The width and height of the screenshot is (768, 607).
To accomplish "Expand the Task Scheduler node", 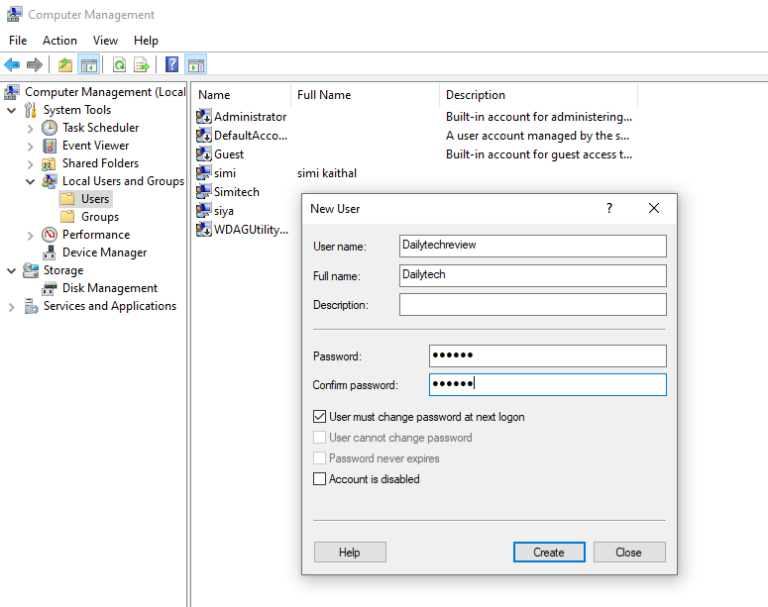I will (30, 129).
